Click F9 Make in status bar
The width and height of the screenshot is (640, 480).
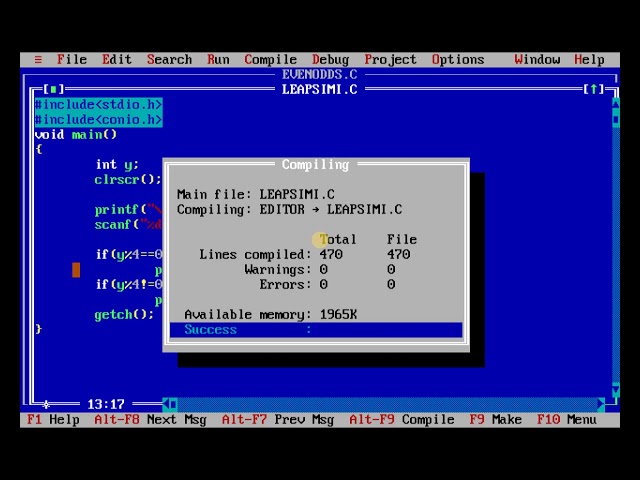click(495, 420)
